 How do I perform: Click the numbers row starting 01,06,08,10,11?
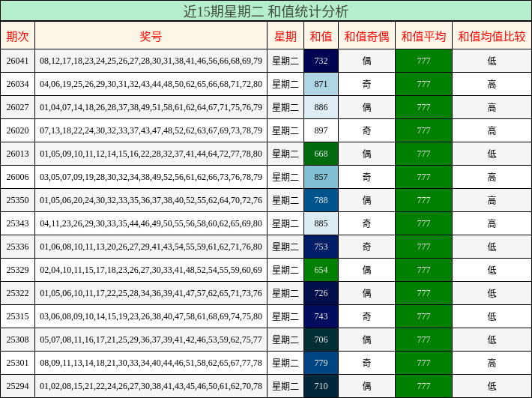pos(151,247)
